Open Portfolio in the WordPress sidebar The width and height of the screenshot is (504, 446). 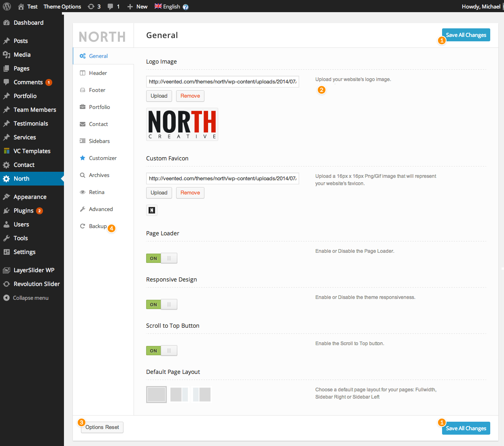32,96
